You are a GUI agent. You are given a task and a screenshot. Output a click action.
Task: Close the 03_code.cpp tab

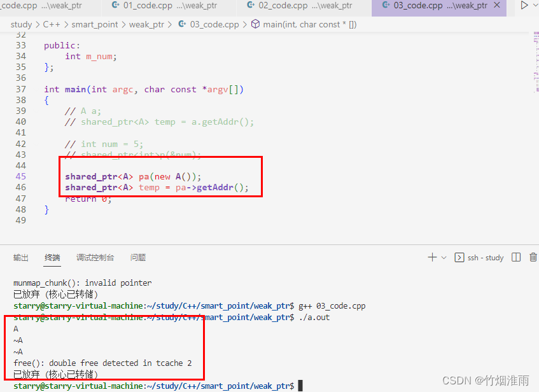[x=497, y=5]
